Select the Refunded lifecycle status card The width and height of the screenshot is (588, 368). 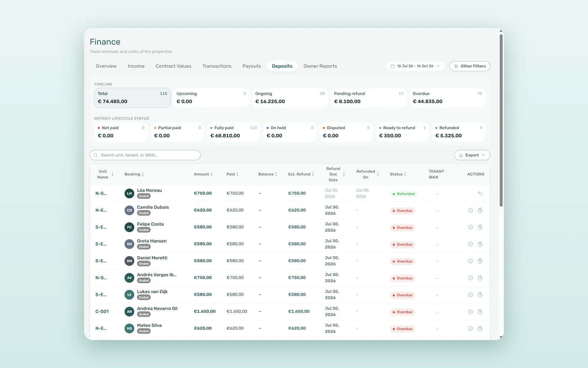coord(459,132)
